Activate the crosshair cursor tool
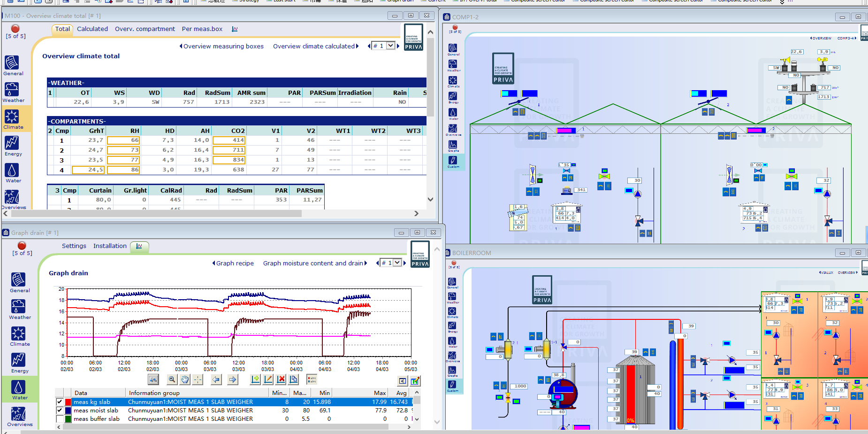Screen dimensions: 868x434 point(198,380)
